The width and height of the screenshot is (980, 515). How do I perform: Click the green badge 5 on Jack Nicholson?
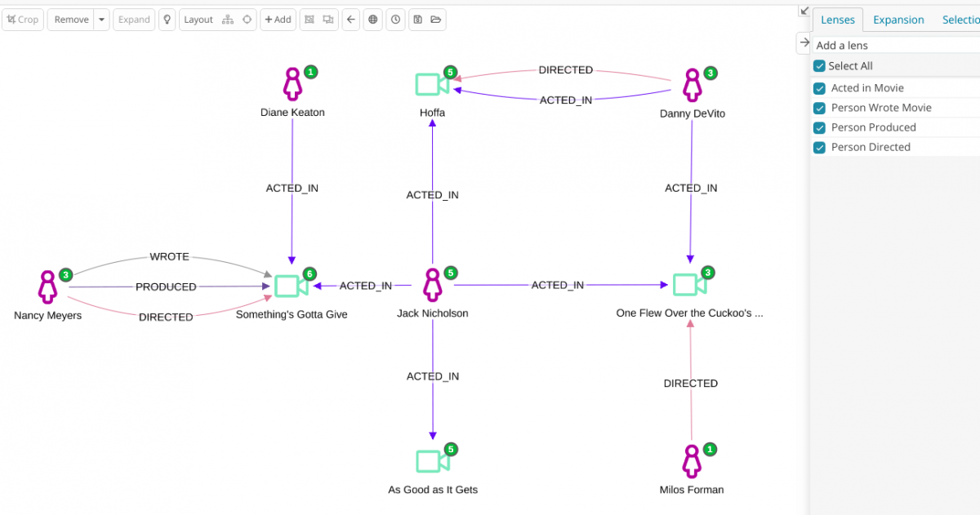451,273
